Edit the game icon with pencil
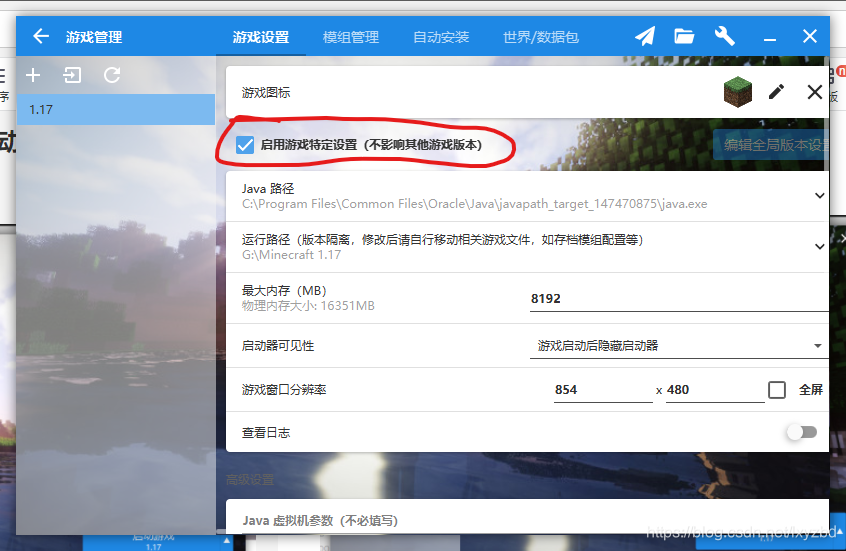846x551 pixels. [776, 92]
